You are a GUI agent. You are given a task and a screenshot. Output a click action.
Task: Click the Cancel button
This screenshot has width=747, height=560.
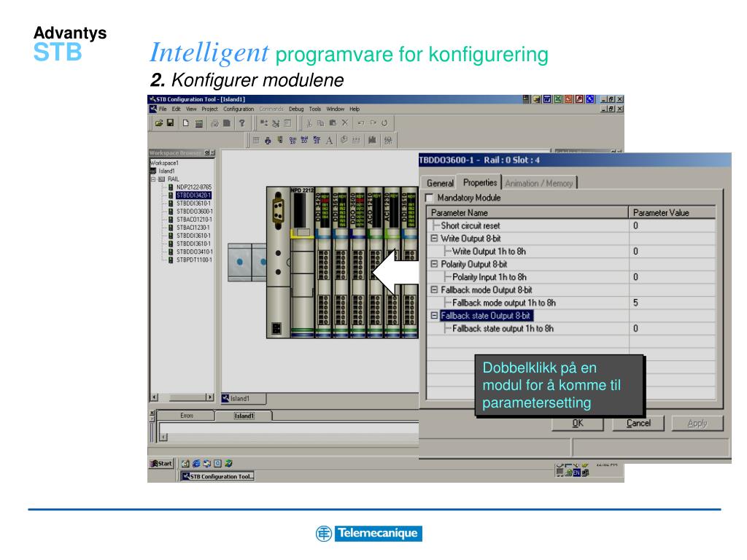coord(638,423)
